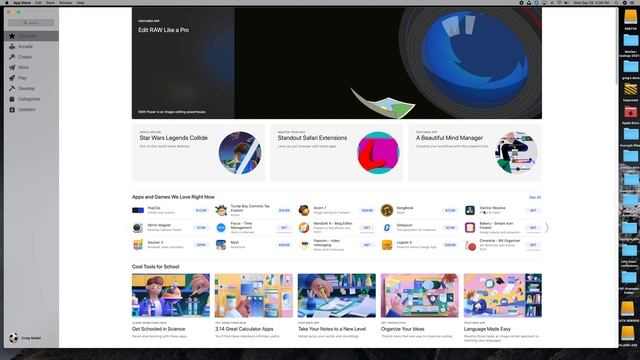Open the Store menu
This screenshot has height=360, width=640.
pos(50,2)
